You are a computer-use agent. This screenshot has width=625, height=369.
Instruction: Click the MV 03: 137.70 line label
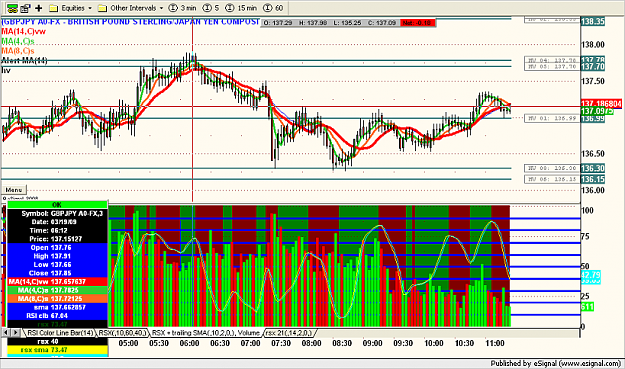(x=552, y=67)
